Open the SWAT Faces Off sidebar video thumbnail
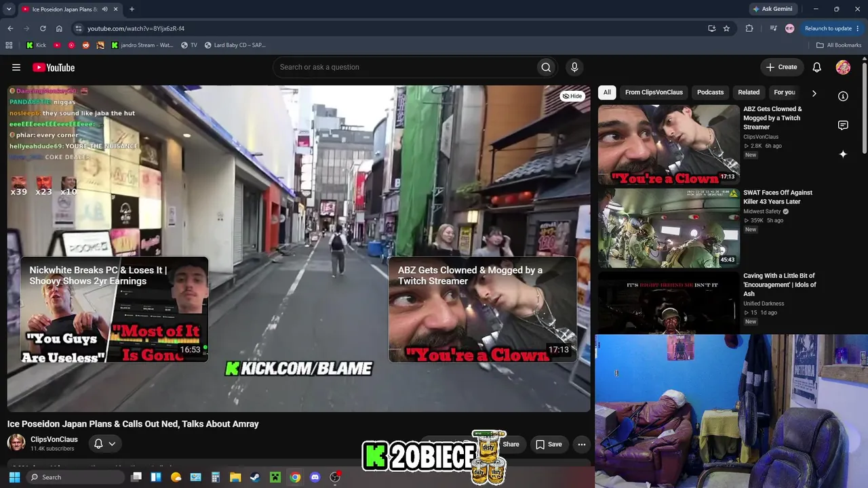The image size is (868, 488). 669,228
